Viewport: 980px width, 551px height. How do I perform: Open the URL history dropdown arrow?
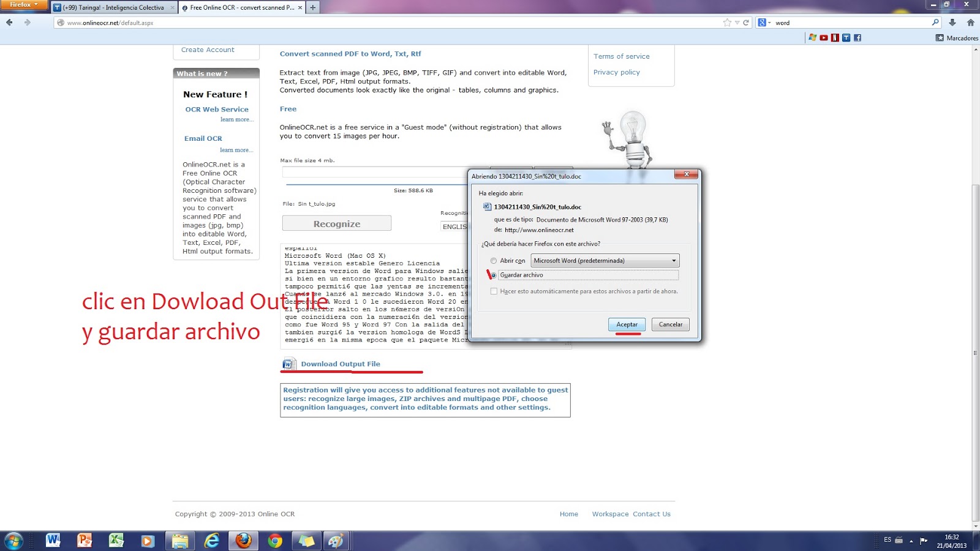(x=737, y=23)
